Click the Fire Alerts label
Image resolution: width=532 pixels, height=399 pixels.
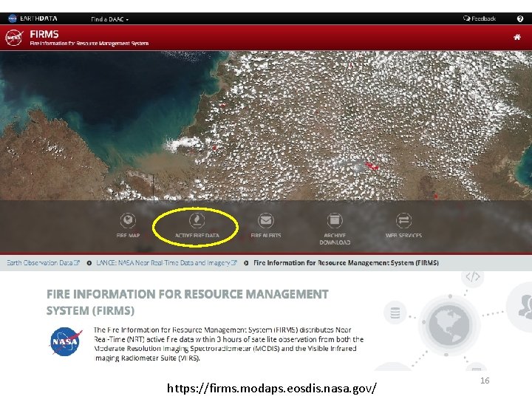pos(266,235)
